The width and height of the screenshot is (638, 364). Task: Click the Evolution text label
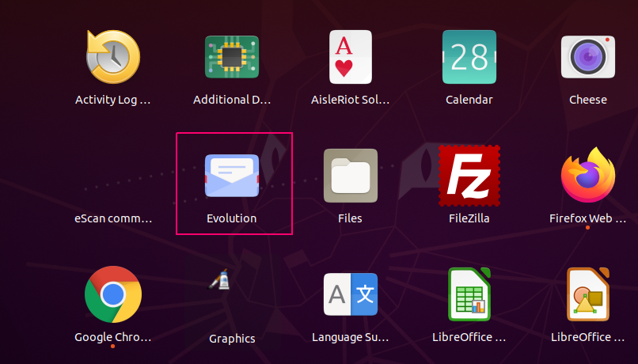point(231,218)
